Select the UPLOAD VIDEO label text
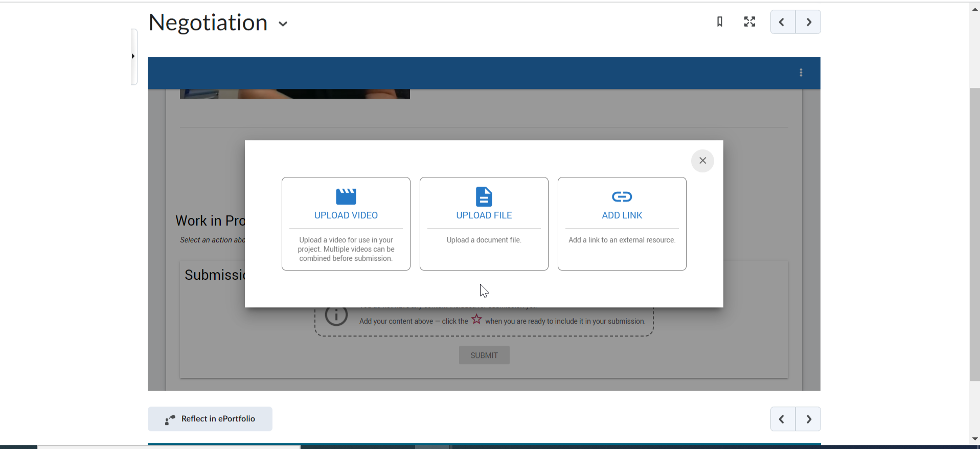 346,215
